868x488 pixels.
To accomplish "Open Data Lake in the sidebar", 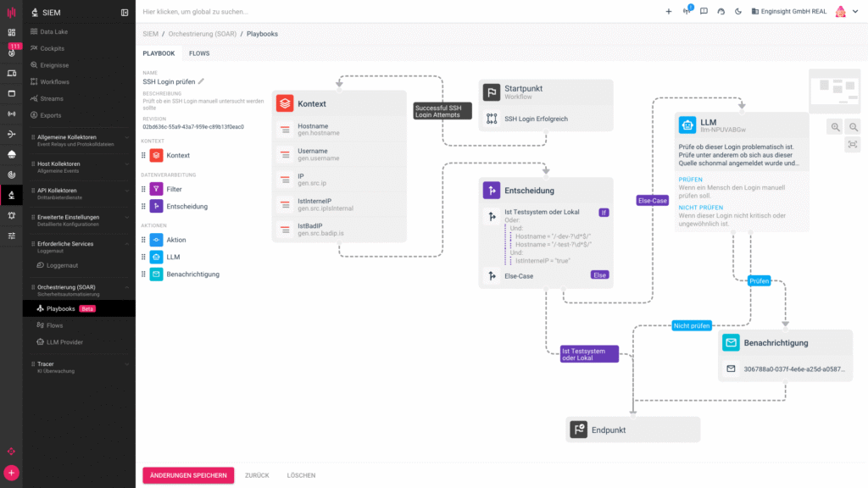I will coord(53,31).
